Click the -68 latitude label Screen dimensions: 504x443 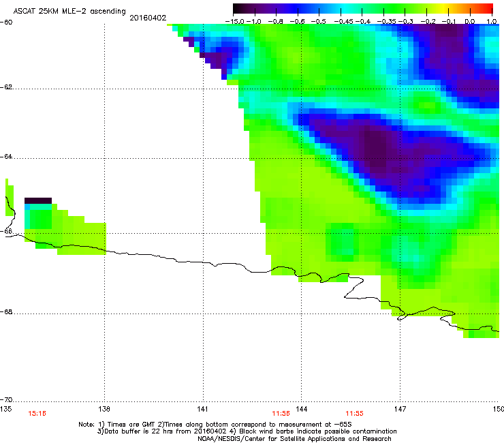pos(6,311)
